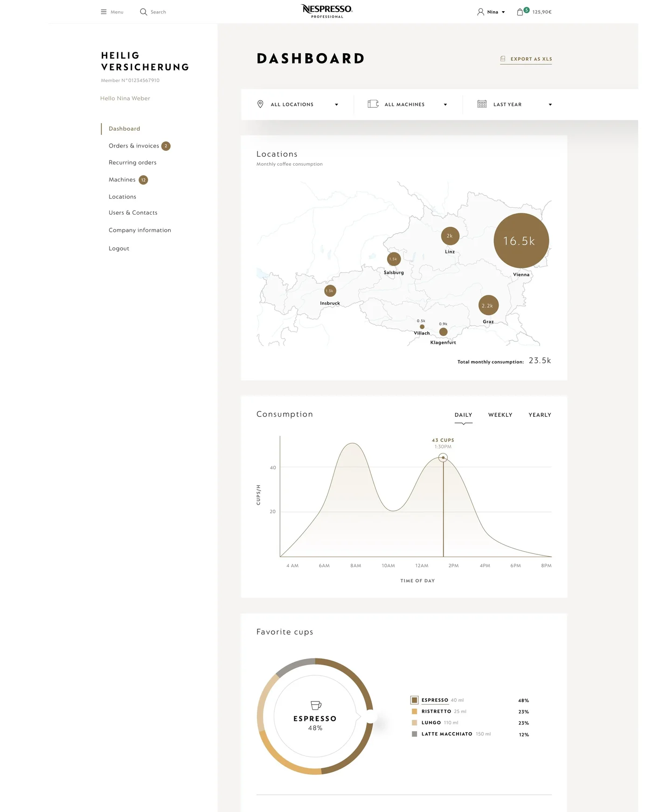This screenshot has width=653, height=812.
Task: Click the espresso cup icon in donut chart
Action: coord(316,705)
